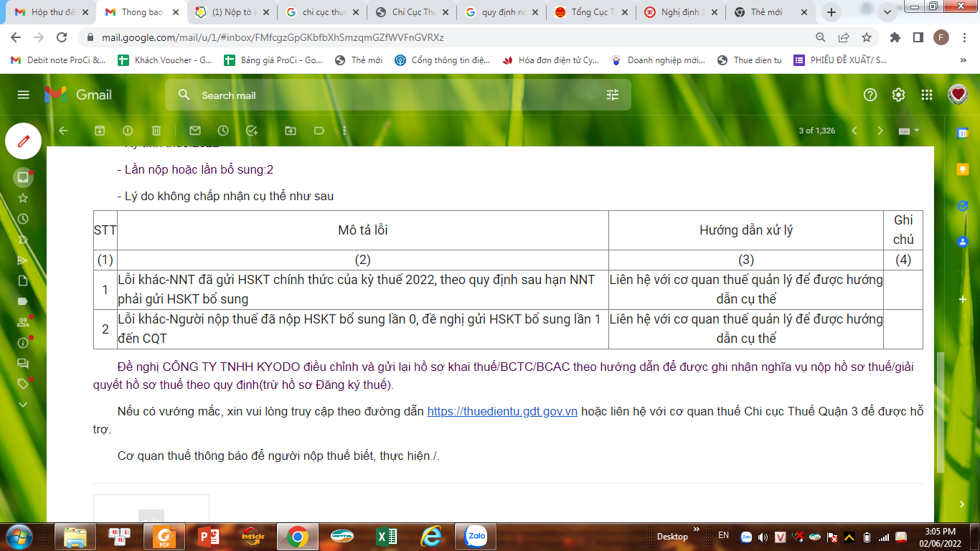
Task: Snooze this email with clock icon
Action: (223, 131)
